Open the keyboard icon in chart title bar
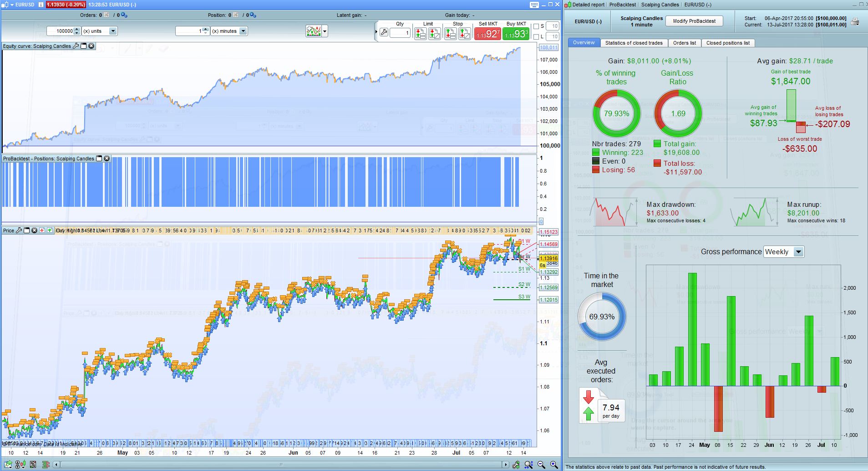Screen dimensions: 868x471 coord(534,5)
